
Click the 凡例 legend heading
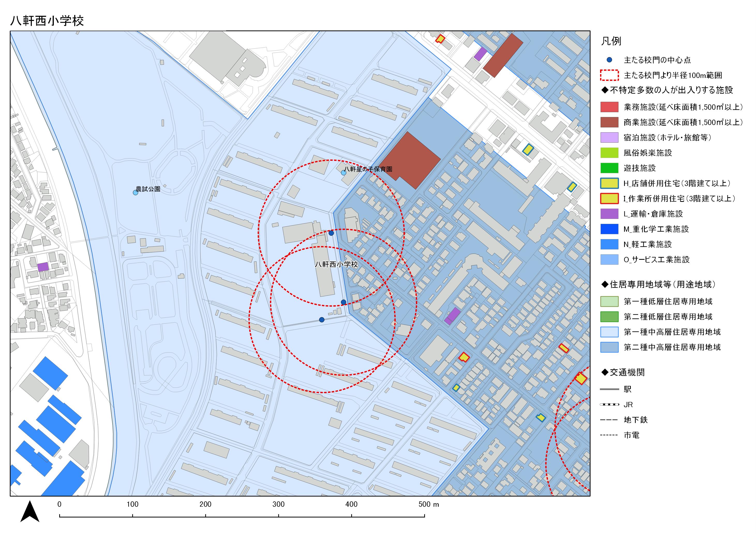[x=611, y=41]
